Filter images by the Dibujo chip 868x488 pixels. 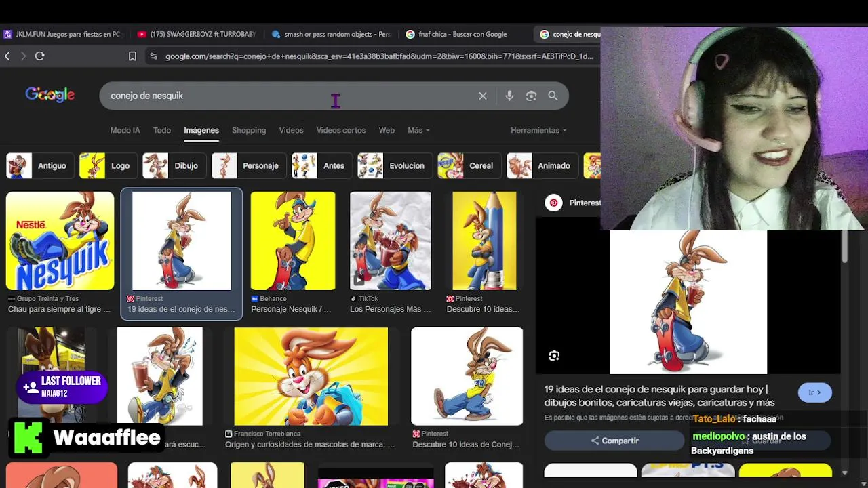tap(173, 165)
